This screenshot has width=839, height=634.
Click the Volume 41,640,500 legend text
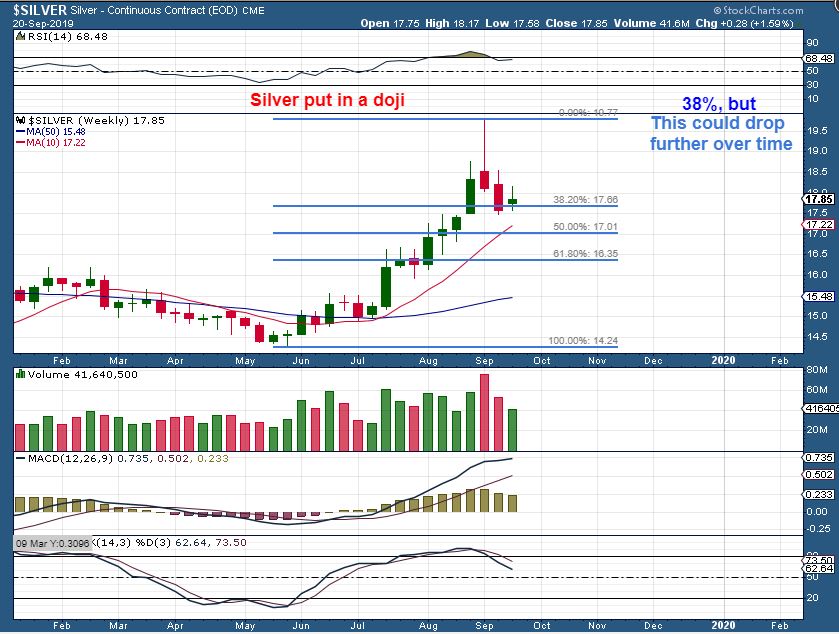82,375
